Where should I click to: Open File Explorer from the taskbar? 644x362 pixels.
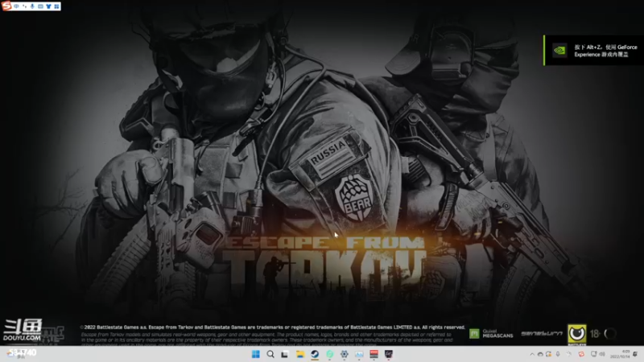tap(299, 354)
